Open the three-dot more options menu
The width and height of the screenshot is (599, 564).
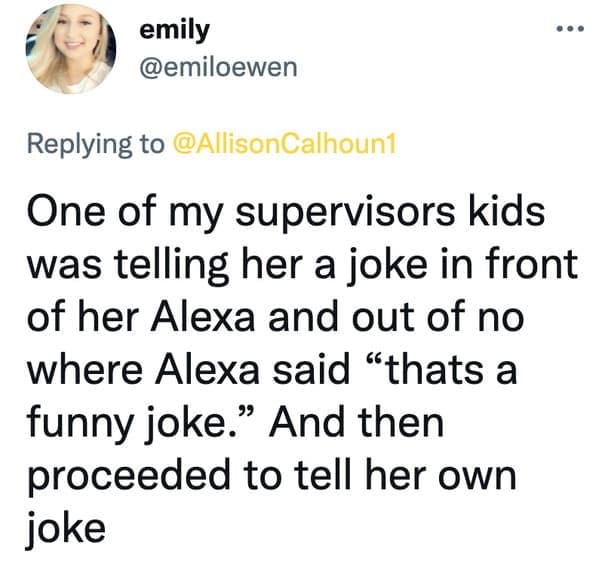click(x=570, y=28)
